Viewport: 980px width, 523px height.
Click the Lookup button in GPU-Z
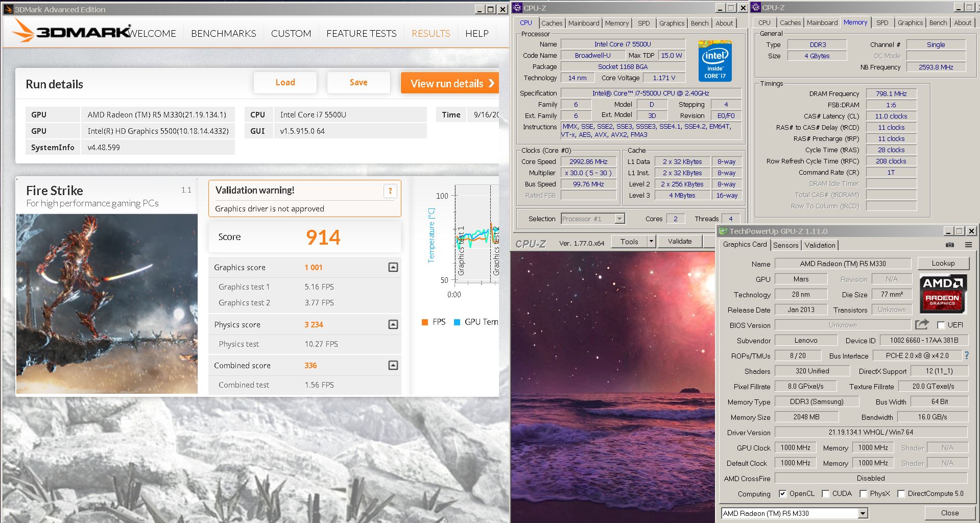[x=943, y=263]
